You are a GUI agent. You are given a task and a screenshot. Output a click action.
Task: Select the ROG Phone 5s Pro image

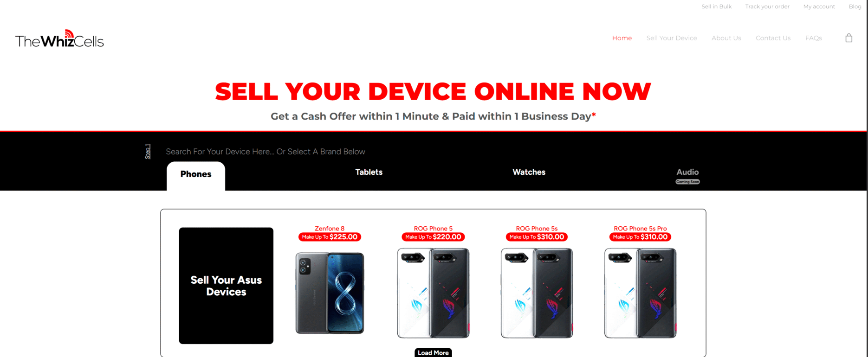click(x=640, y=293)
